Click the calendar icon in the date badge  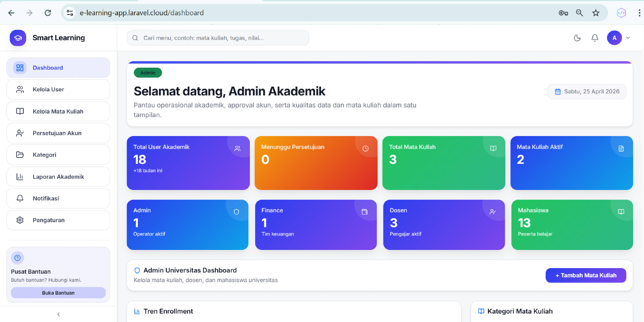pos(558,92)
